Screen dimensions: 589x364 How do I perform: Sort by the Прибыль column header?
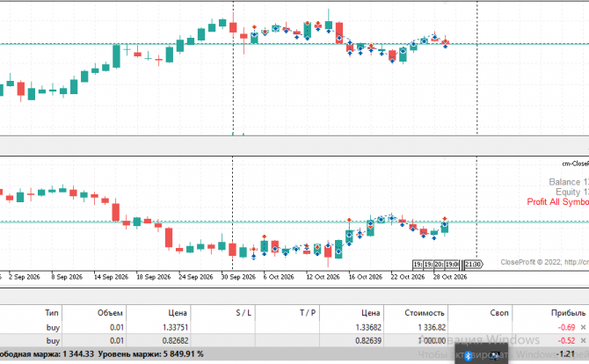tap(568, 312)
